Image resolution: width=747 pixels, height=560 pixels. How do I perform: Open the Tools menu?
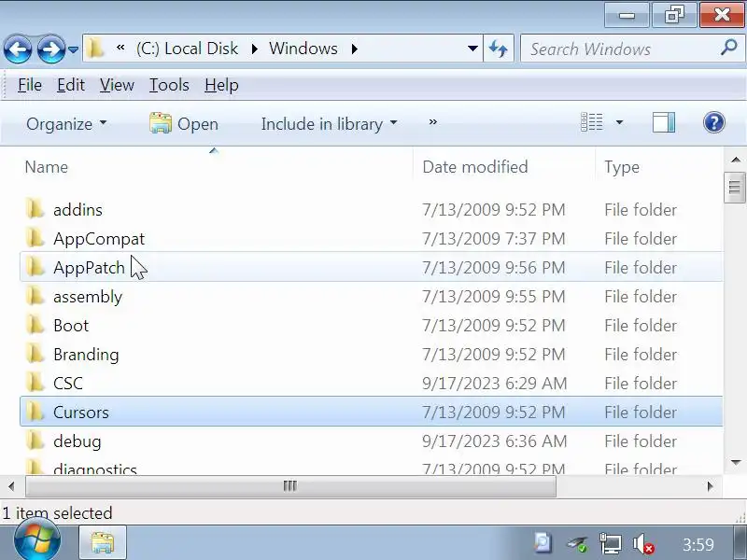pyautogui.click(x=169, y=85)
